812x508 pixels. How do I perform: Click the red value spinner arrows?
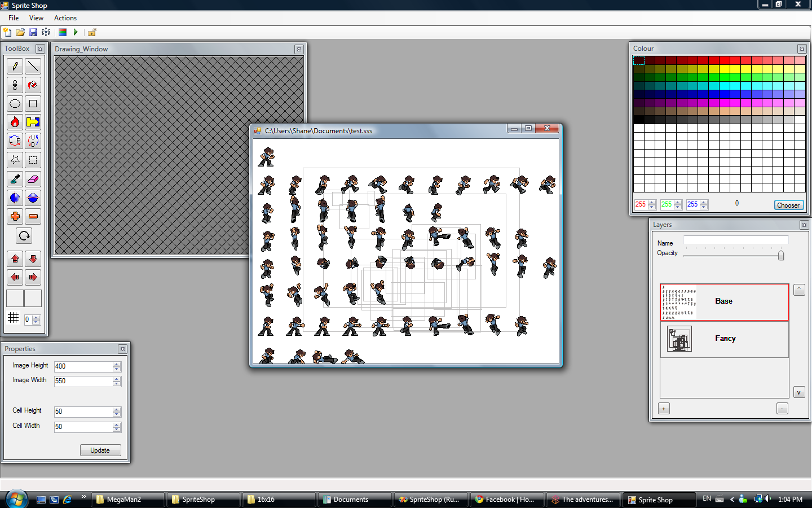[x=652, y=204]
